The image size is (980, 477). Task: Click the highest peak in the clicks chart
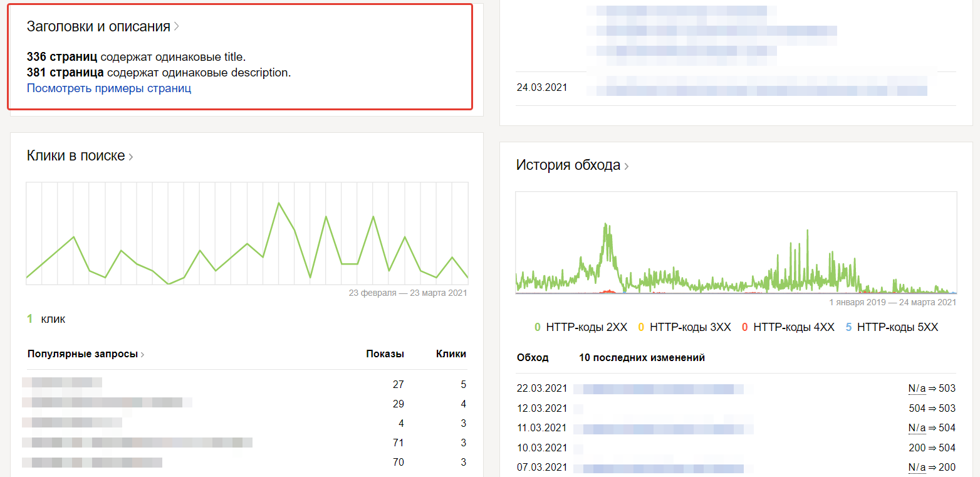(x=279, y=203)
